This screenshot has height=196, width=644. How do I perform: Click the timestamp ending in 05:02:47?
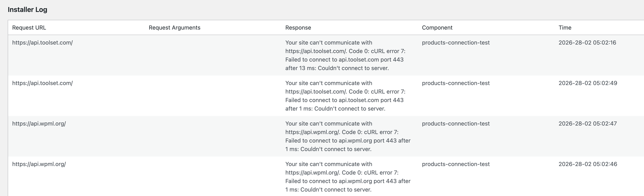pyautogui.click(x=588, y=124)
